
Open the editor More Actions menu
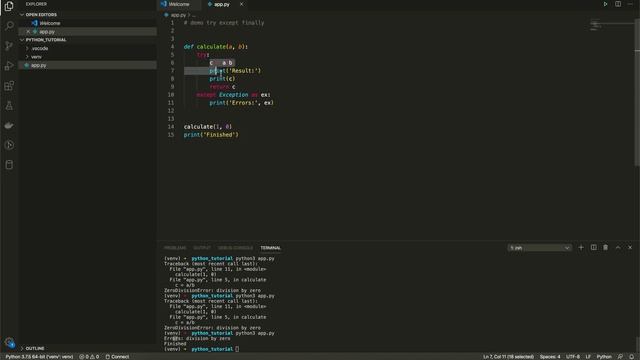tap(630, 4)
